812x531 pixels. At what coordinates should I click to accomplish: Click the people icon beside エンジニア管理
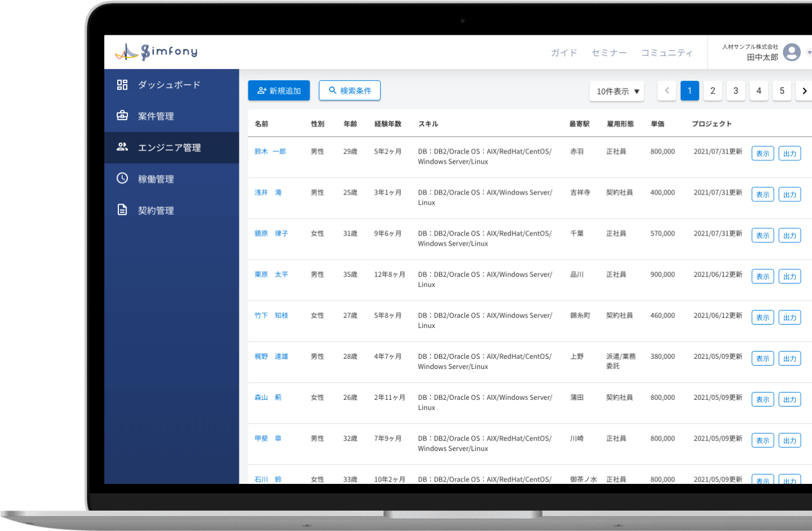click(122, 147)
